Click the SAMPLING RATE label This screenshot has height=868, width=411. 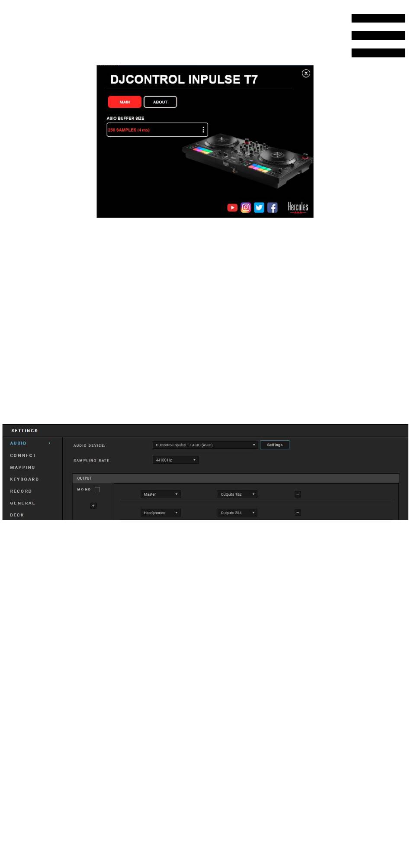(92, 461)
